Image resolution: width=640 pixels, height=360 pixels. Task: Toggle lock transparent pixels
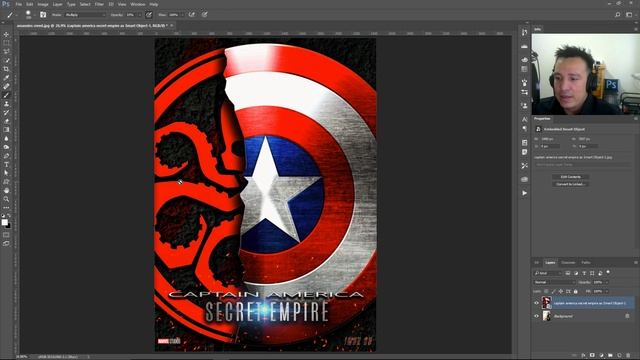click(x=546, y=291)
